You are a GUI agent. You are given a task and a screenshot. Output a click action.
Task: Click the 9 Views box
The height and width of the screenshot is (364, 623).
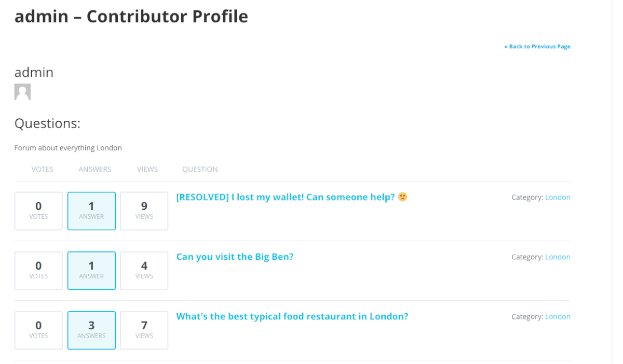(144, 211)
